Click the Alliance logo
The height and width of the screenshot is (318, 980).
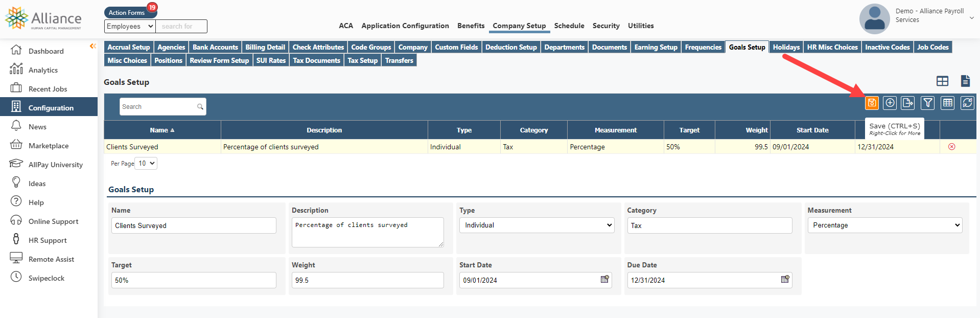43,18
